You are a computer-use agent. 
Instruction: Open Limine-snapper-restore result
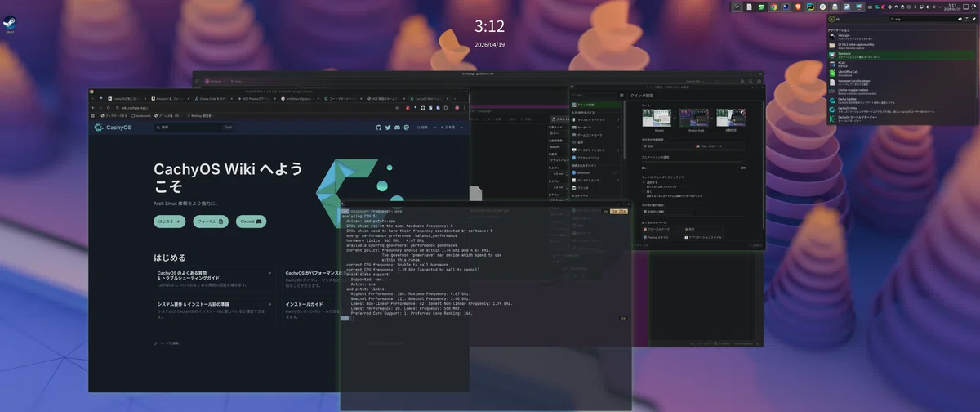(902, 92)
